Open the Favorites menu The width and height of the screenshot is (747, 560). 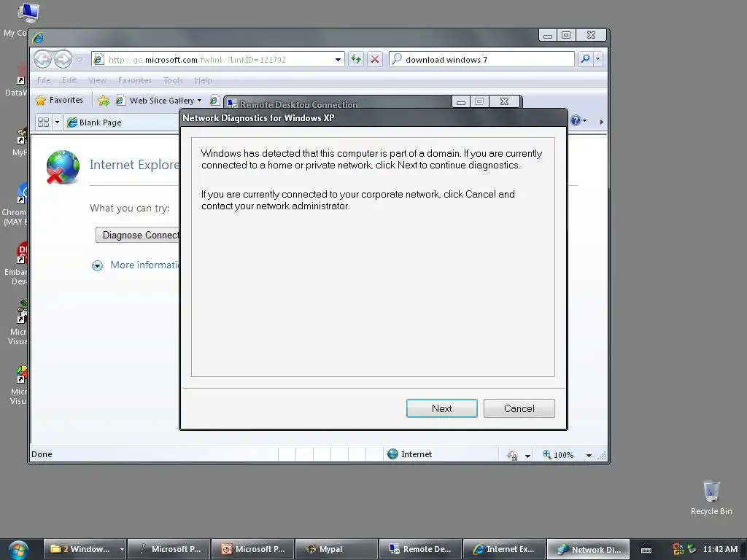[x=135, y=80]
